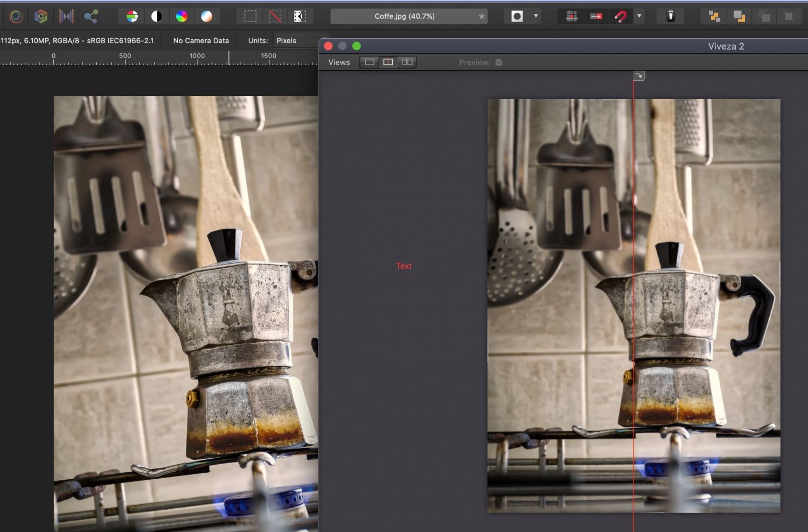Image resolution: width=808 pixels, height=532 pixels.
Task: Click the auto white balance icon
Action: 207,16
